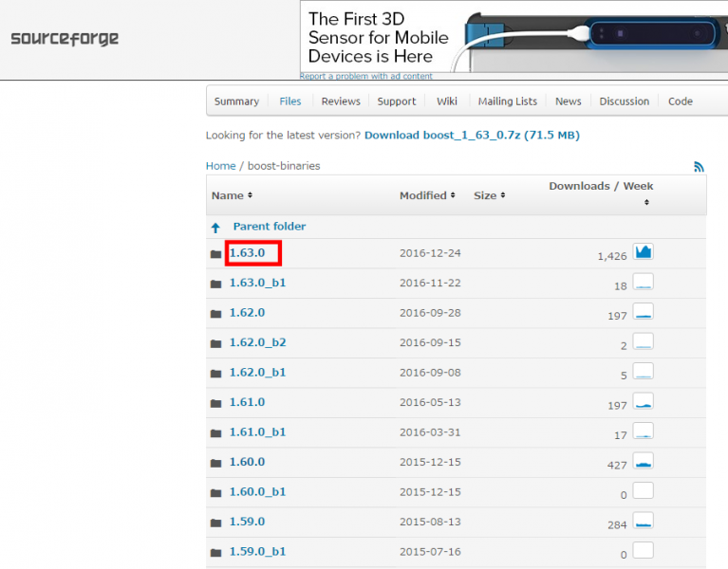Click the Home breadcrumb link
Image resolution: width=728 pixels, height=569 pixels.
(x=220, y=166)
